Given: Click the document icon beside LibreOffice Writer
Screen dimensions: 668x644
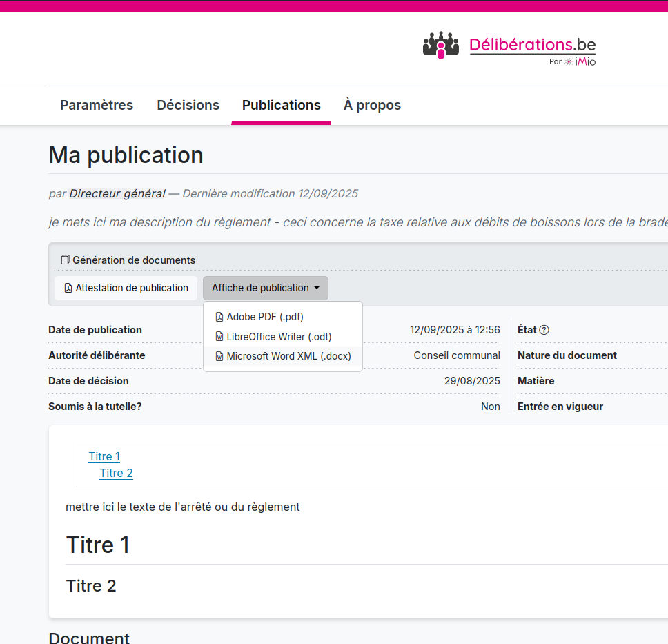Looking at the screenshot, I should 219,337.
